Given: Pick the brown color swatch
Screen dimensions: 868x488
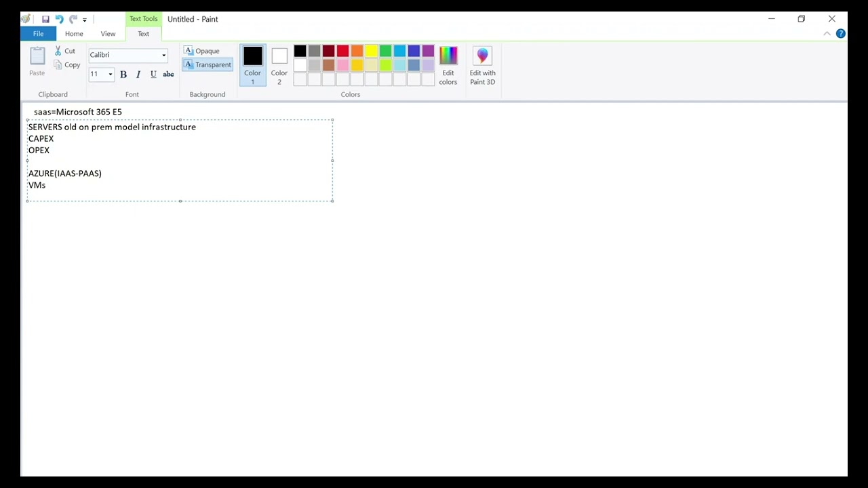Looking at the screenshot, I should tap(328, 65).
